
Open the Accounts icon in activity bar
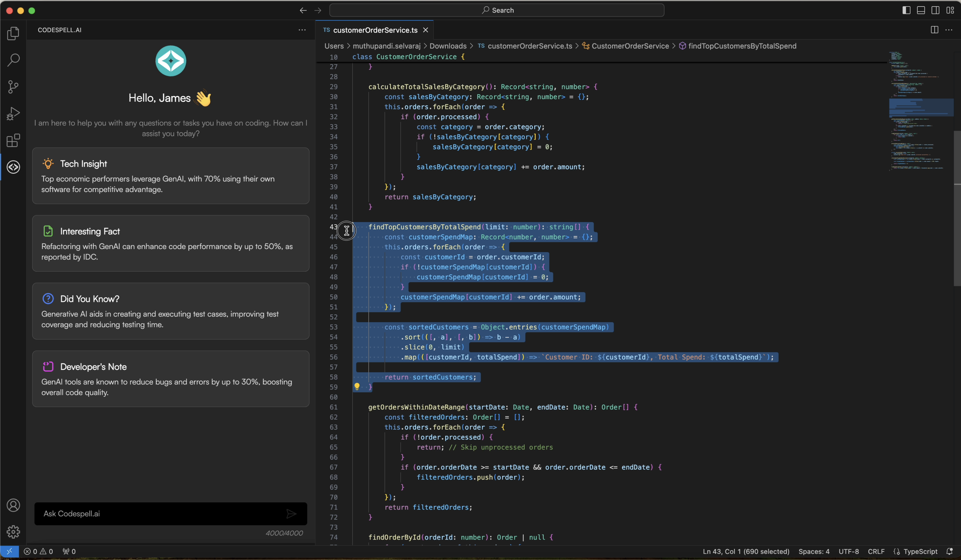(13, 505)
